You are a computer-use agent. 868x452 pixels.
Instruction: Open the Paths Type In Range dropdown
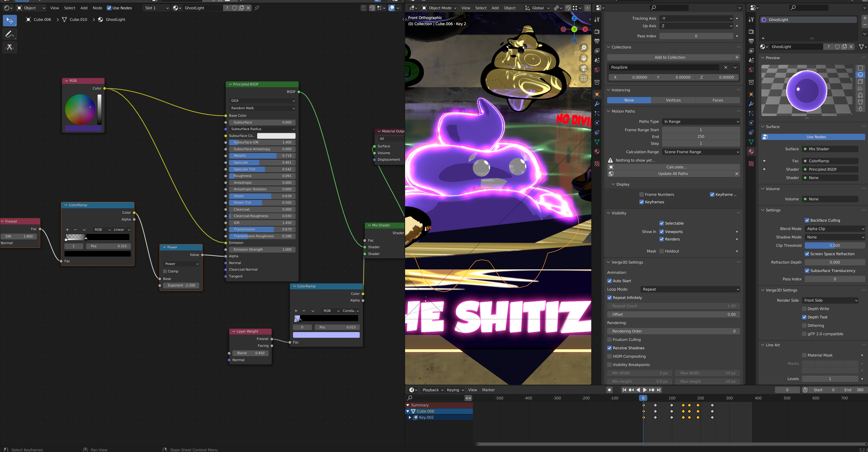click(701, 122)
